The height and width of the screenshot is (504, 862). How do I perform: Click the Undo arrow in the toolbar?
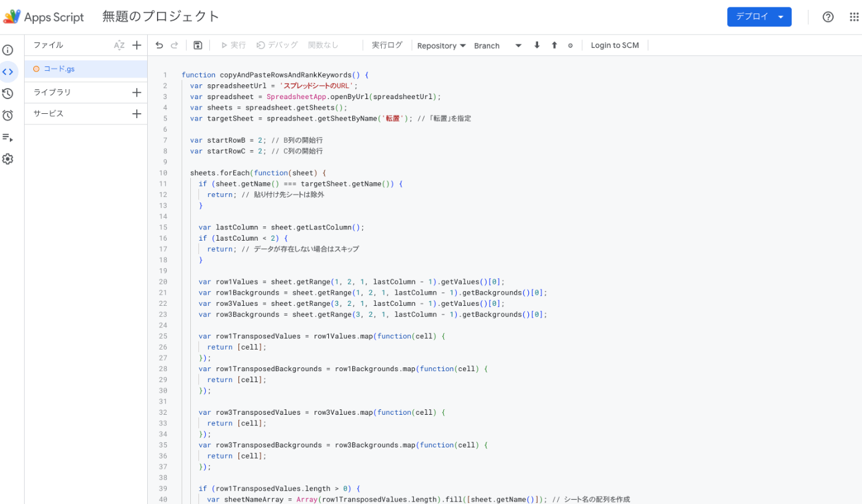[x=159, y=45]
